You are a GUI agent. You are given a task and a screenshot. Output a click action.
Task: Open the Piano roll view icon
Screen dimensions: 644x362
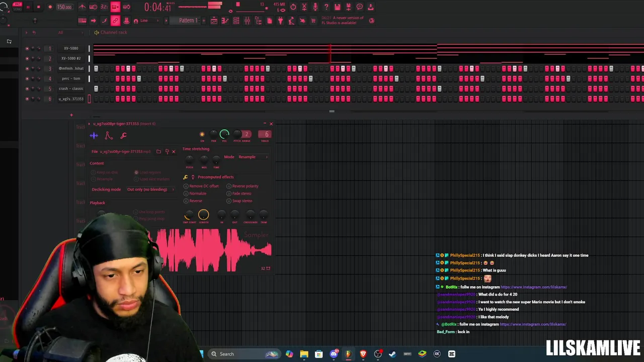click(225, 21)
